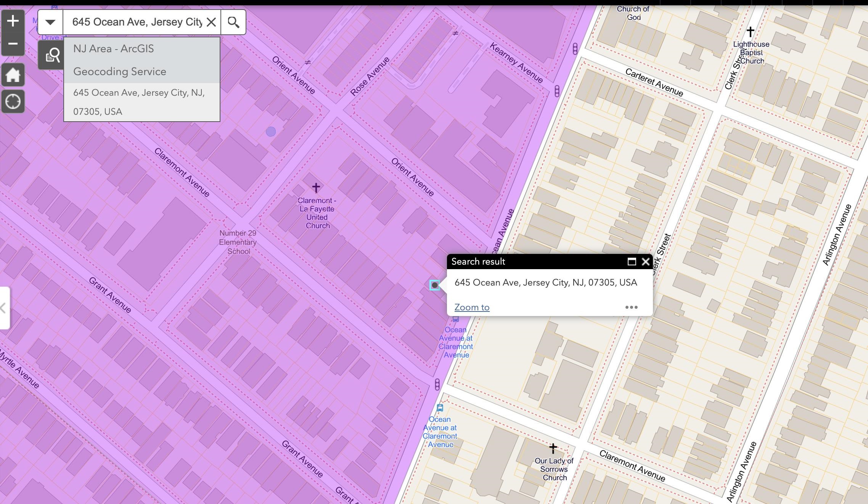Click the Lighthouse Baptist Church cross icon
Viewport: 868px width, 504px height.
click(751, 31)
